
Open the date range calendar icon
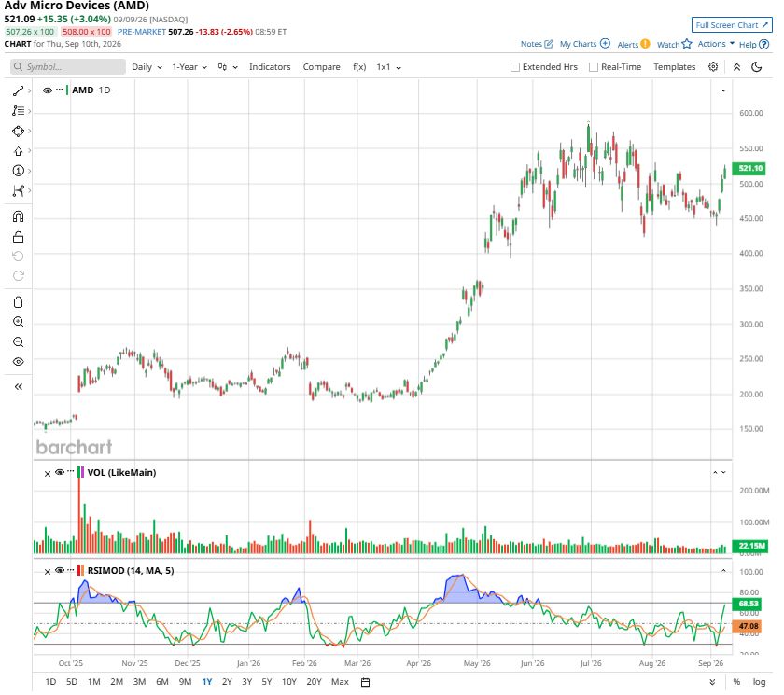366,682
